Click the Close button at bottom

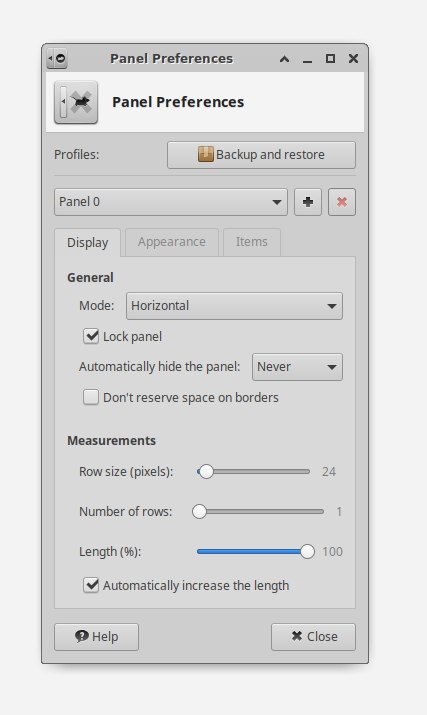[x=313, y=637]
